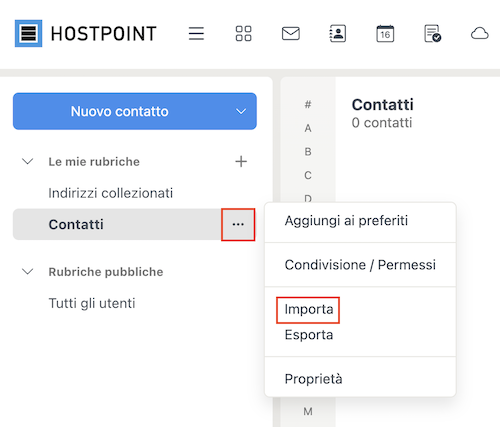Image resolution: width=500 pixels, height=427 pixels.
Task: Open the mail envelope icon
Action: pyautogui.click(x=291, y=34)
